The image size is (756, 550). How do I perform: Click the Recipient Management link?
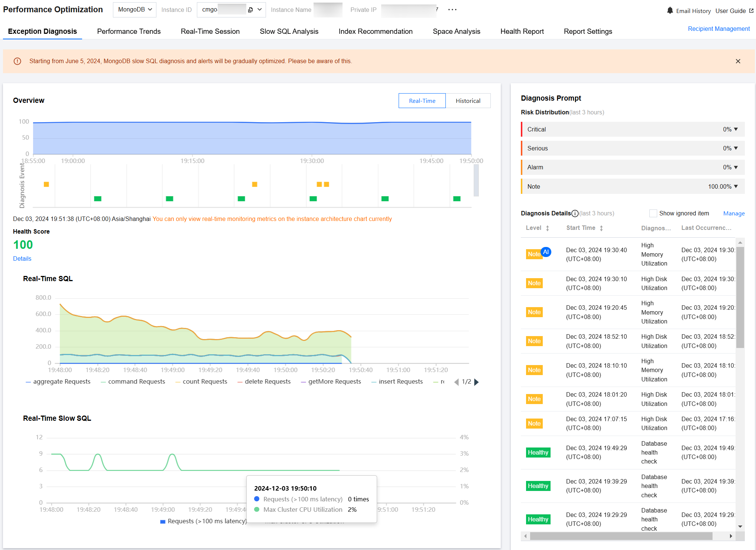(718, 29)
